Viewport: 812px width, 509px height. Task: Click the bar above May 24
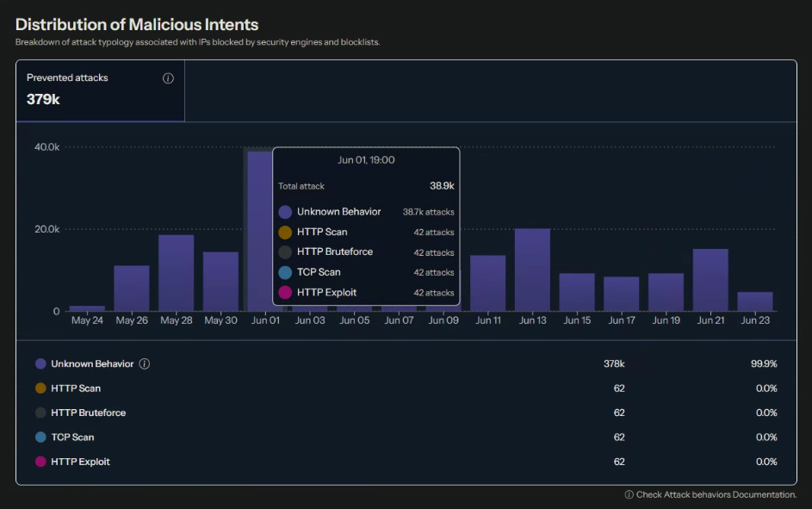87,308
